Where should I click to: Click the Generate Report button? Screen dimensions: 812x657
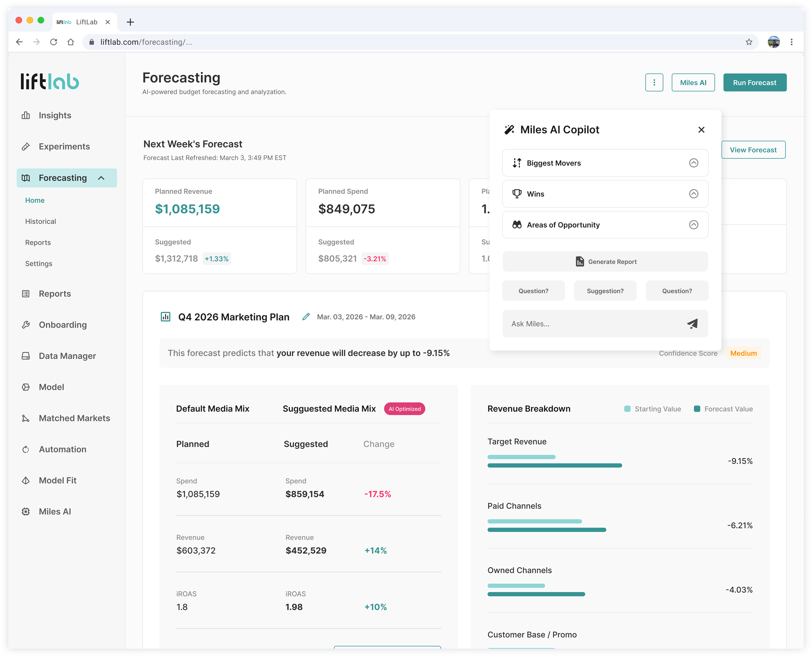pyautogui.click(x=605, y=261)
